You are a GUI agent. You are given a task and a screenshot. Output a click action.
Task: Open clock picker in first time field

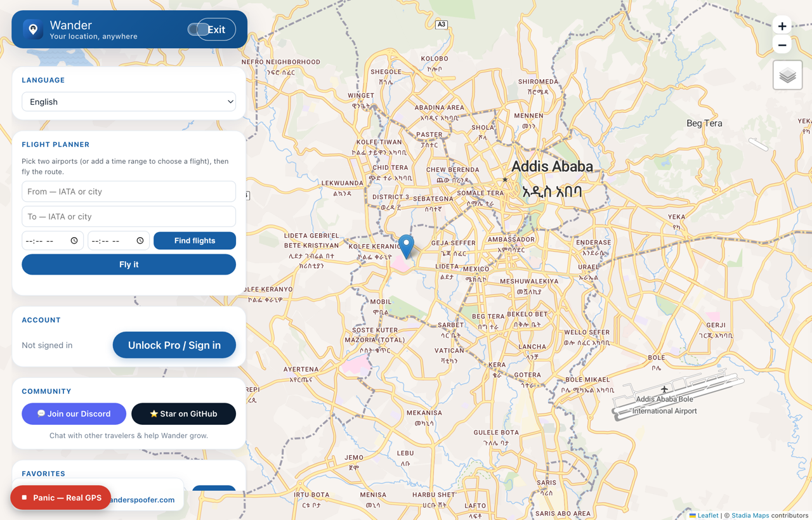[74, 241]
